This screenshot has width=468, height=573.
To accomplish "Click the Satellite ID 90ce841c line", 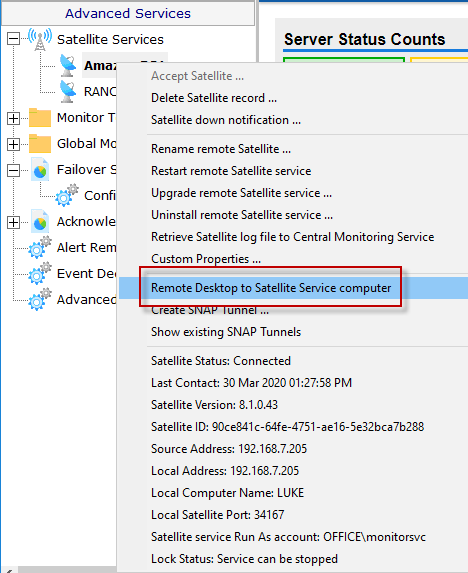I will [x=288, y=427].
